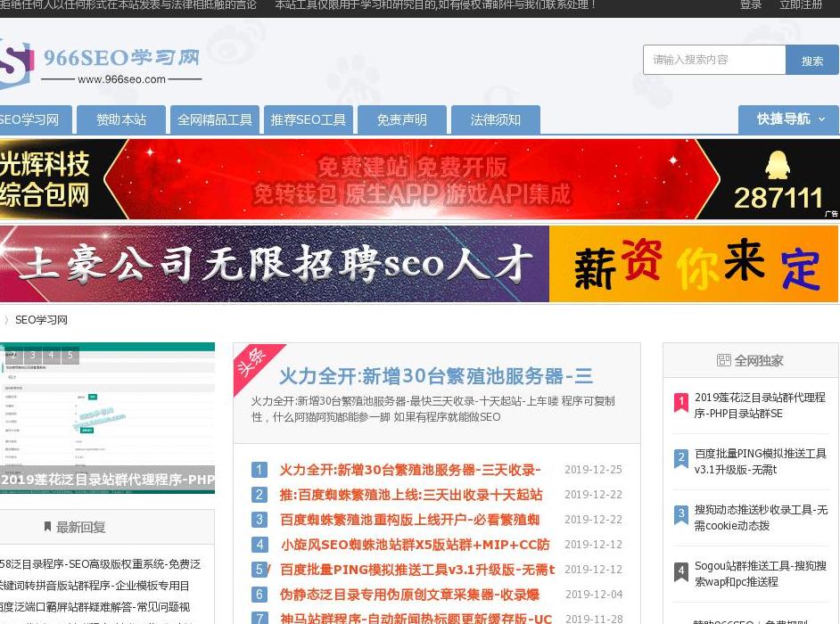Screen dimensions: 840x624
Task: Click rank 3 ribbon in 全网独家
Action: pos(681,514)
